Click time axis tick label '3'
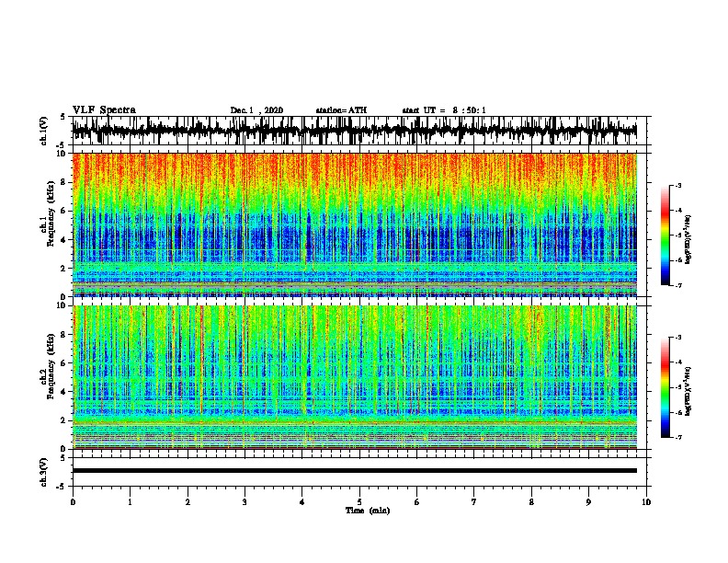This screenshot has height=563, width=728. [245, 502]
